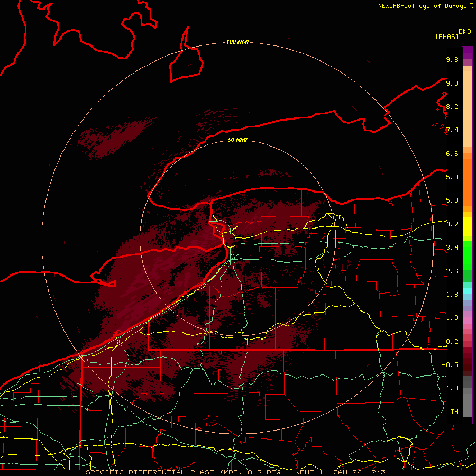Click the 100 NMI range ring label

point(237,42)
